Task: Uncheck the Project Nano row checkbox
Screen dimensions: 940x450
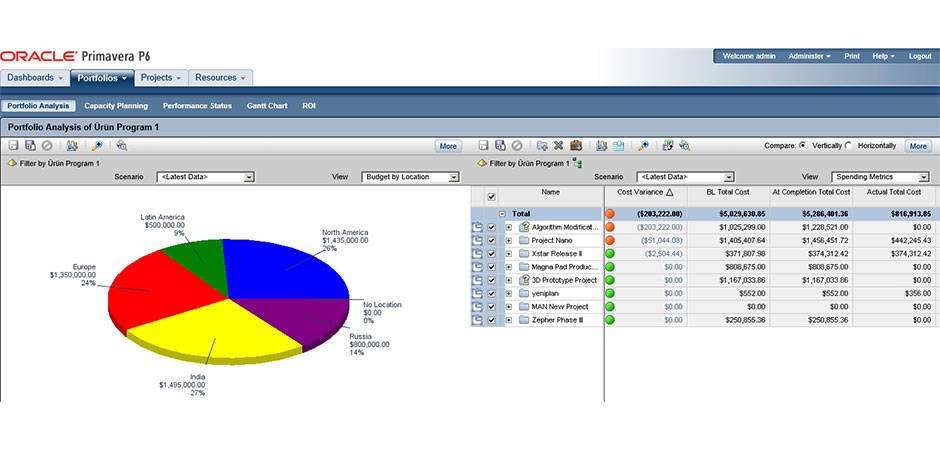Action: pos(492,240)
